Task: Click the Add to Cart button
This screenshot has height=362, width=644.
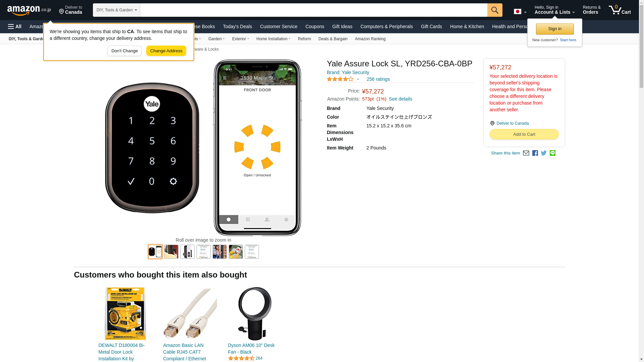Action: point(524,134)
